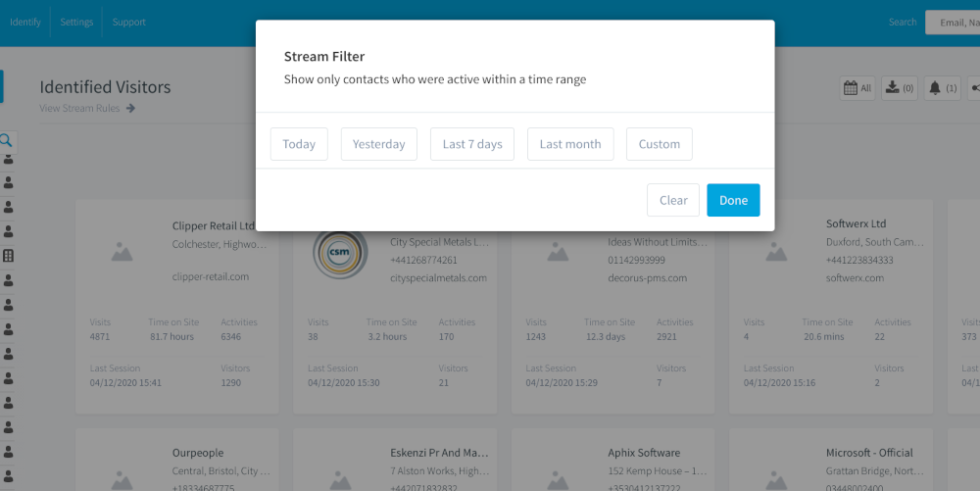Clear the stream filter
The height and width of the screenshot is (491, 980).
[673, 201]
